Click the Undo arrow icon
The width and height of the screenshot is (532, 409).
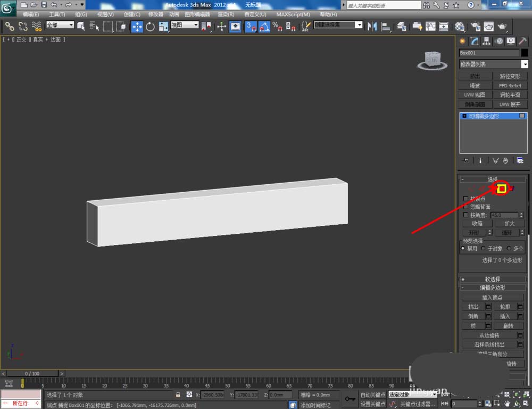coord(54,5)
